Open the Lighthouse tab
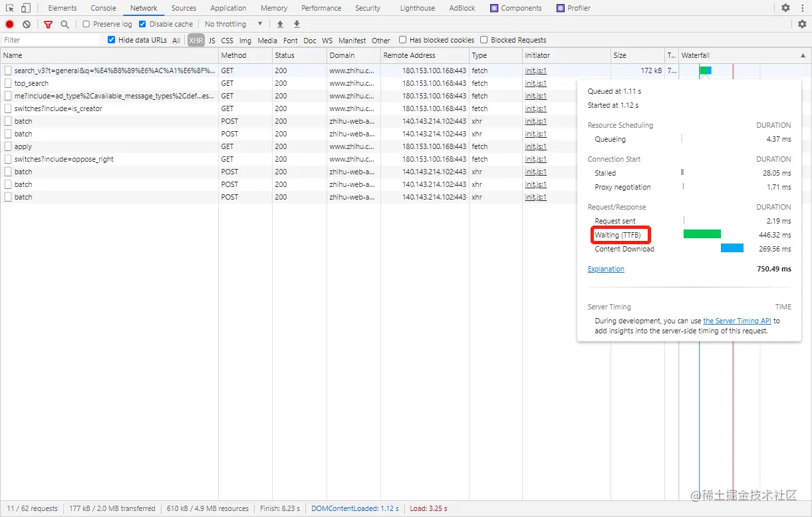This screenshot has height=517, width=812. click(418, 8)
